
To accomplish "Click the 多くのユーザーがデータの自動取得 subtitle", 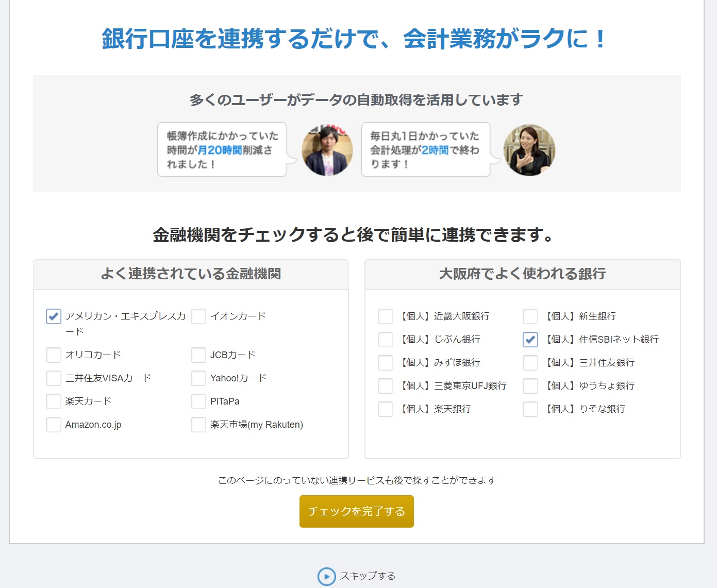I will pyautogui.click(x=357, y=99).
